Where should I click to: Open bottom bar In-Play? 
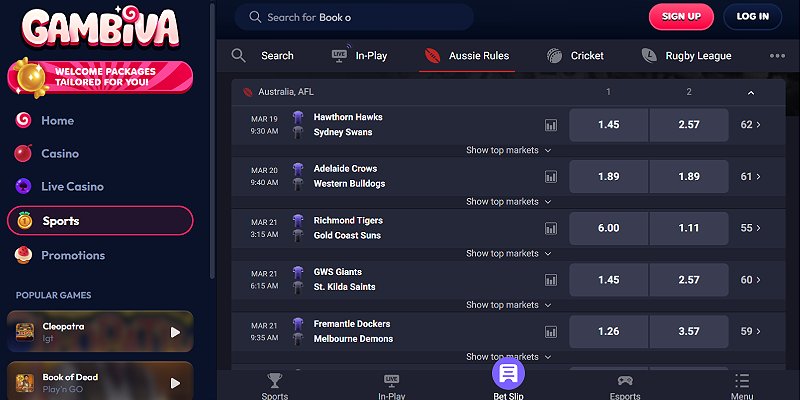point(391,386)
